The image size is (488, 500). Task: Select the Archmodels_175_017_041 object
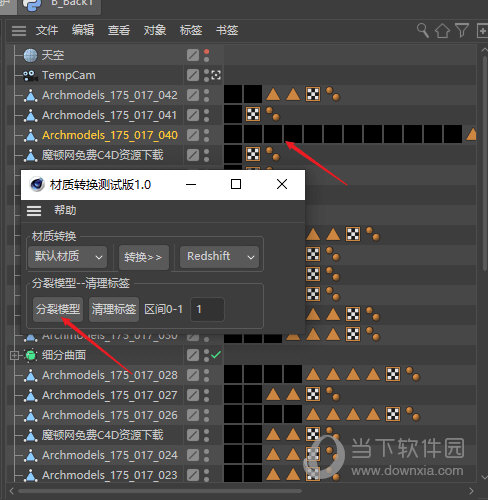pos(110,115)
